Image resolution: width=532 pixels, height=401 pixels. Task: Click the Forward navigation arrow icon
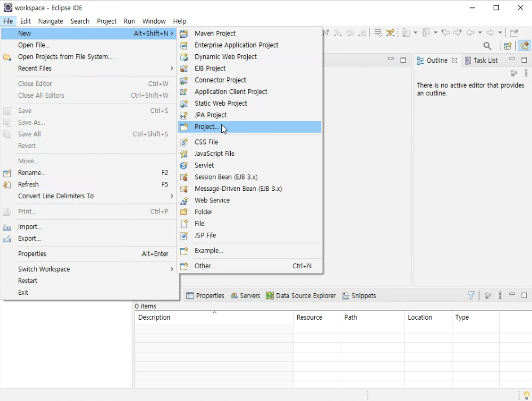[490, 33]
